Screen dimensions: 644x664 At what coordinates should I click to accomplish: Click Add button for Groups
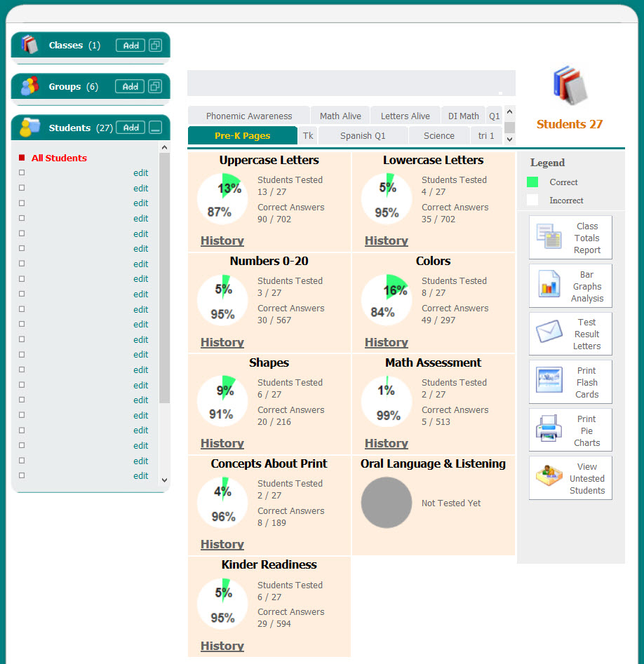(x=130, y=86)
